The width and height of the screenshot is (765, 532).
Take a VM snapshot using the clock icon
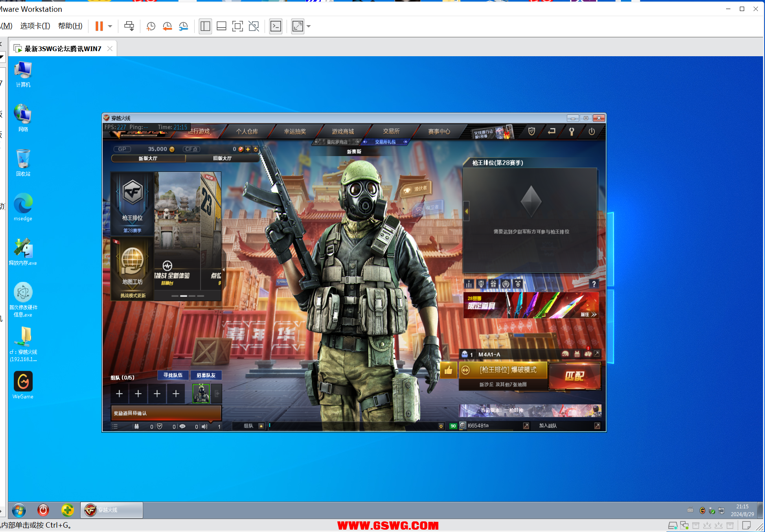(151, 26)
